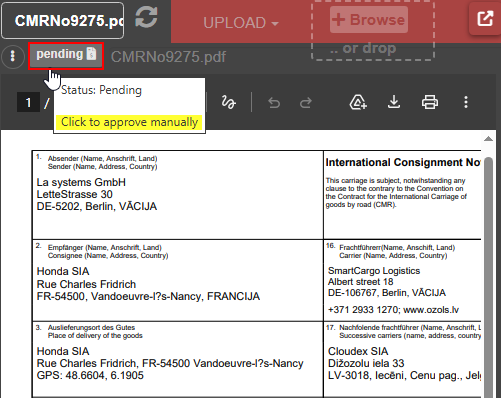Click the page number field showing 1

pos(28,102)
